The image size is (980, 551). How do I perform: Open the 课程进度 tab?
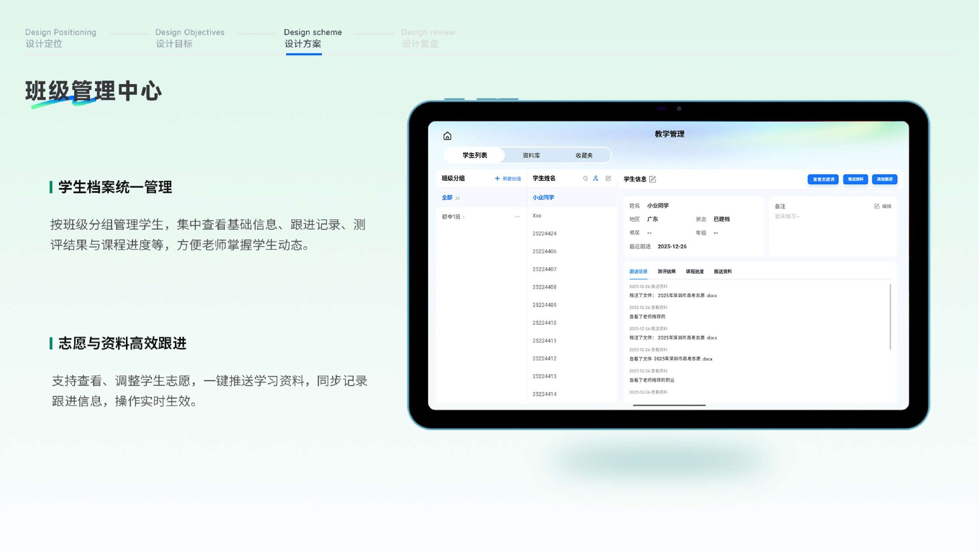click(x=694, y=271)
